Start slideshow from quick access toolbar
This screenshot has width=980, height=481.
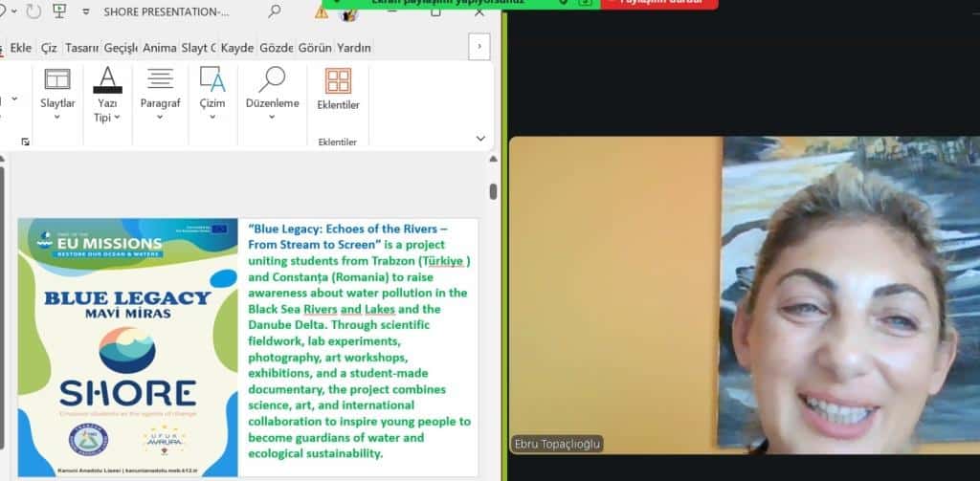[x=60, y=11]
